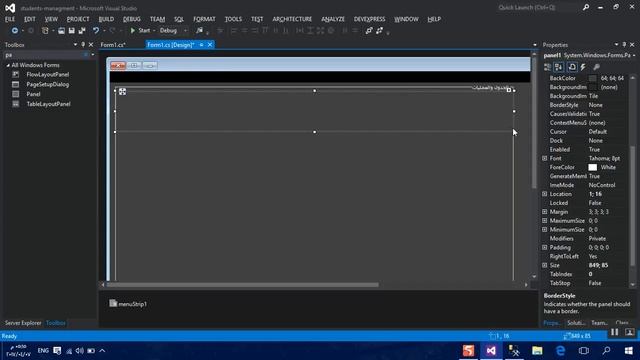Click the Property Pages wrench icon
The image size is (640, 360).
(596, 67)
